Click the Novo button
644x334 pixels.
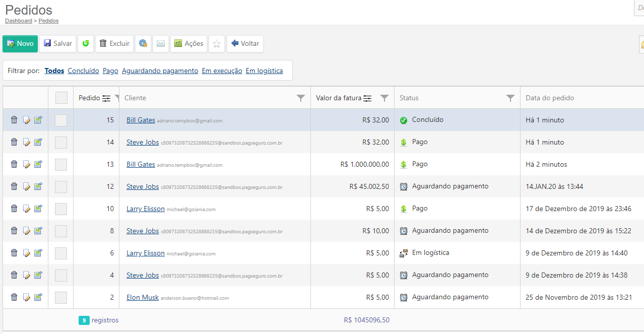point(20,44)
